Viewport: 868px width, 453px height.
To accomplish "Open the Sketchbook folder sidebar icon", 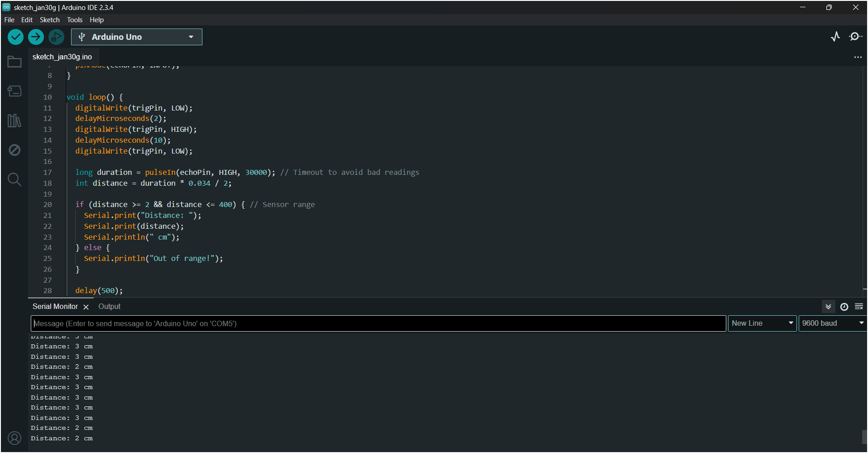I will [x=14, y=62].
